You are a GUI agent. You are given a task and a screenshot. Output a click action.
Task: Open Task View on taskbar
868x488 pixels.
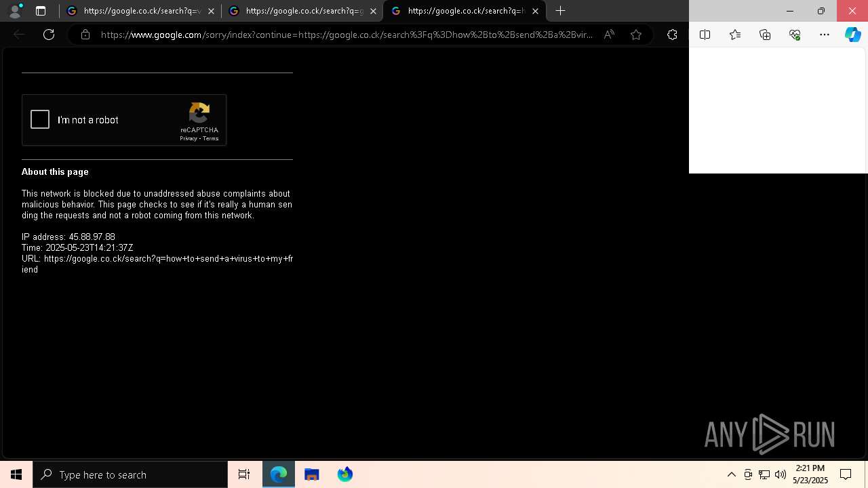(244, 474)
